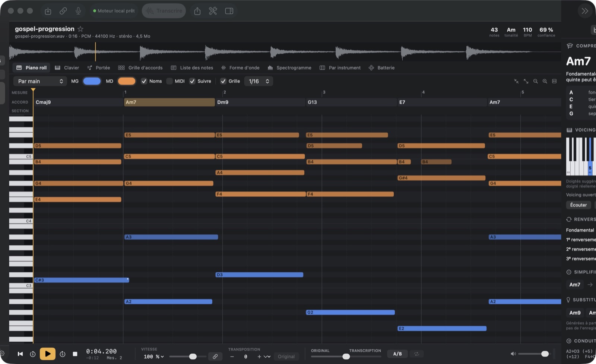This screenshot has height=364, width=596.
Task: Click the blue MG hand color swatch
Action: (x=92, y=81)
